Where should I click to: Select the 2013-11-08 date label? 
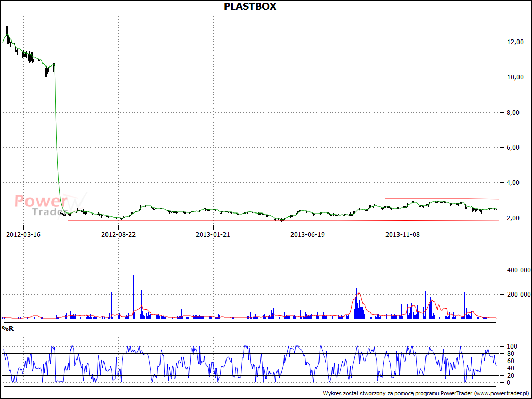click(403, 235)
